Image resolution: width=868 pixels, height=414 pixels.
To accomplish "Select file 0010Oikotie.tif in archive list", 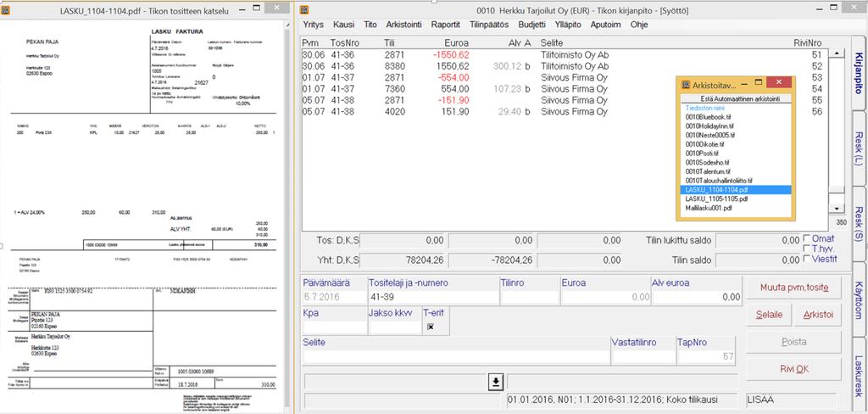I will coord(704,145).
